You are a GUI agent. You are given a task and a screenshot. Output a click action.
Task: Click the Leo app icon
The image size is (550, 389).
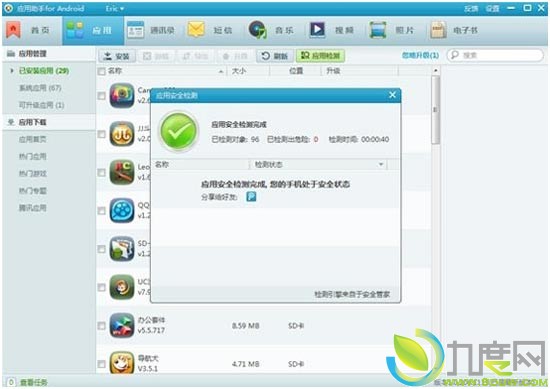point(122,172)
